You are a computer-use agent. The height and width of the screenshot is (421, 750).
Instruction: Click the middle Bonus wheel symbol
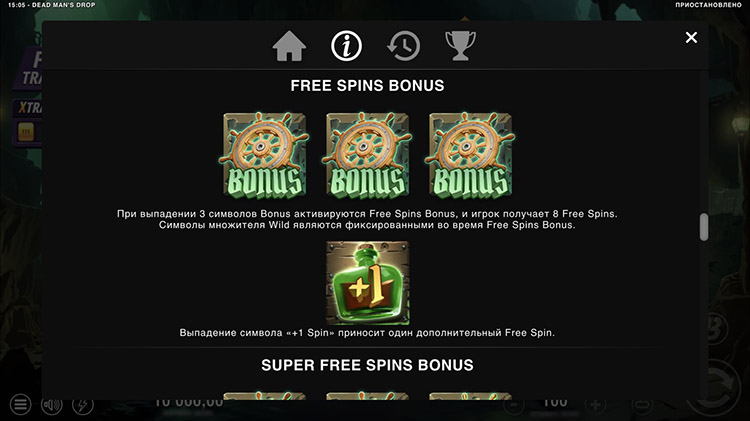click(367, 155)
